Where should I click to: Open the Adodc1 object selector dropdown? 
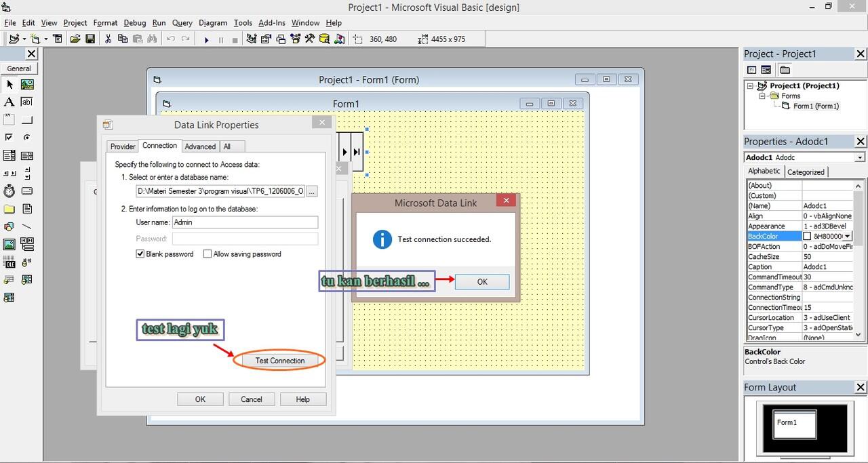coord(859,157)
